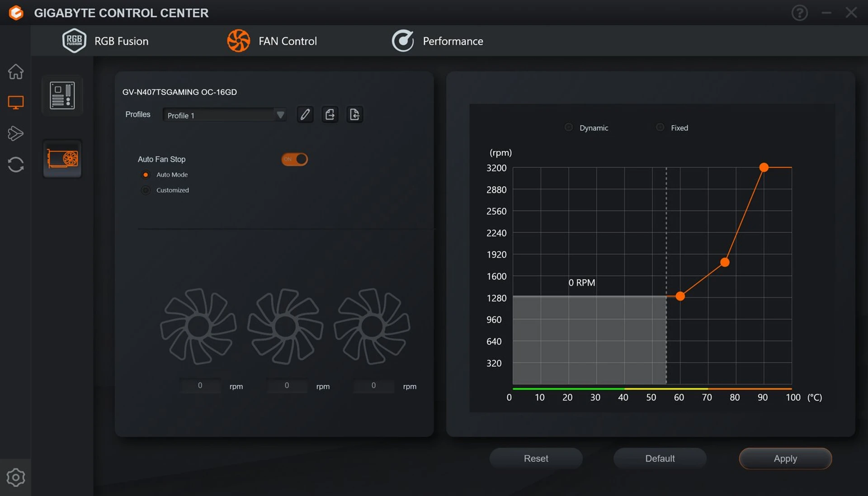Click the 100 temperature axis label

[793, 397]
